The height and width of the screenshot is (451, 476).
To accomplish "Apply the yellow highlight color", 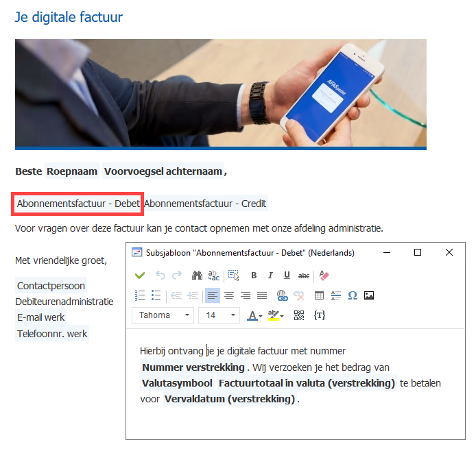I will [x=273, y=315].
